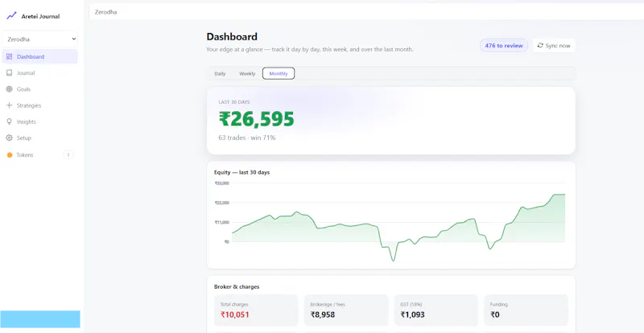Image resolution: width=644 pixels, height=333 pixels.
Task: Click the refresh icon in Sync now
Action: point(540,46)
